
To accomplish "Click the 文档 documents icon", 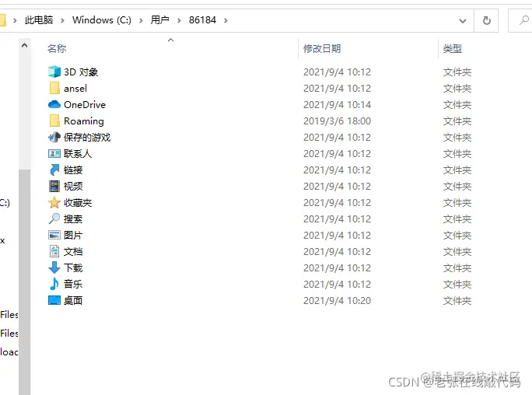I will (54, 251).
